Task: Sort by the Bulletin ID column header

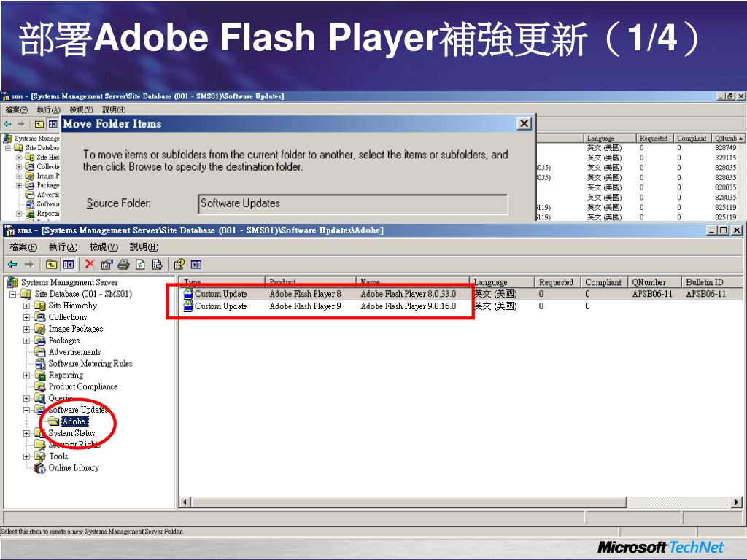Action: point(712,282)
